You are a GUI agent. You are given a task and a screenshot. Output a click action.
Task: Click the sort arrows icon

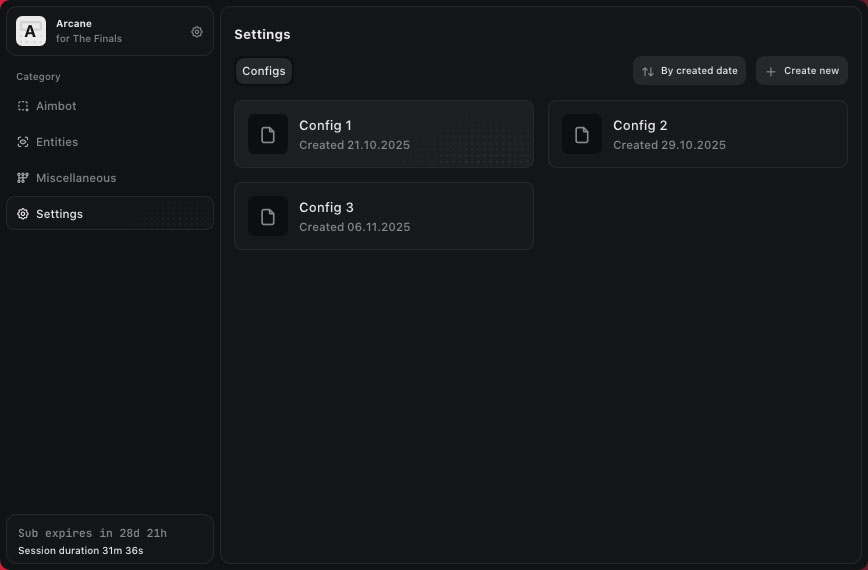click(648, 71)
